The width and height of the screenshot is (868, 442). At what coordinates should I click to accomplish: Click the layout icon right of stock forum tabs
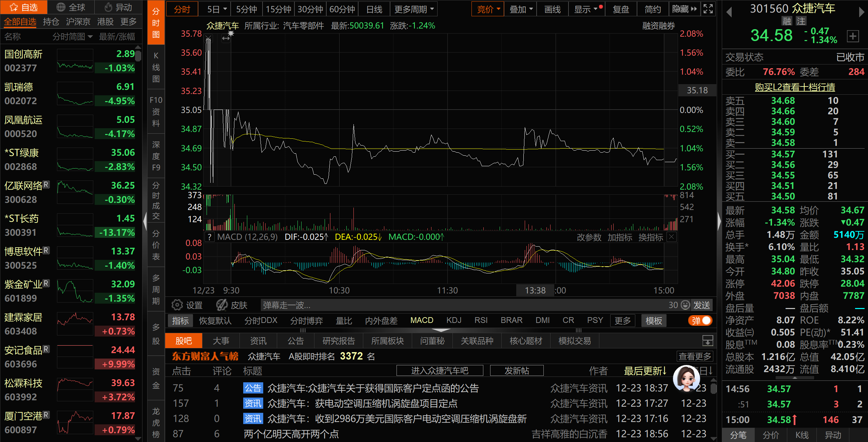click(707, 341)
